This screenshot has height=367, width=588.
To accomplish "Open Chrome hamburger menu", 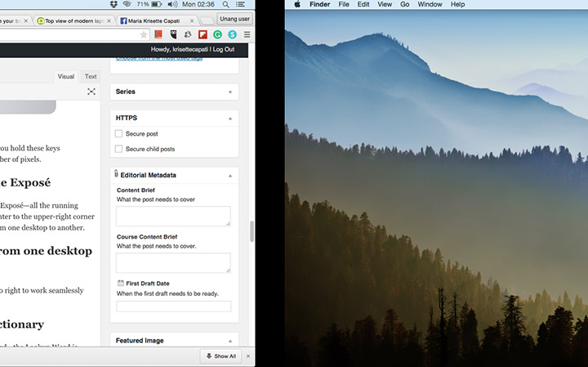I will (247, 35).
